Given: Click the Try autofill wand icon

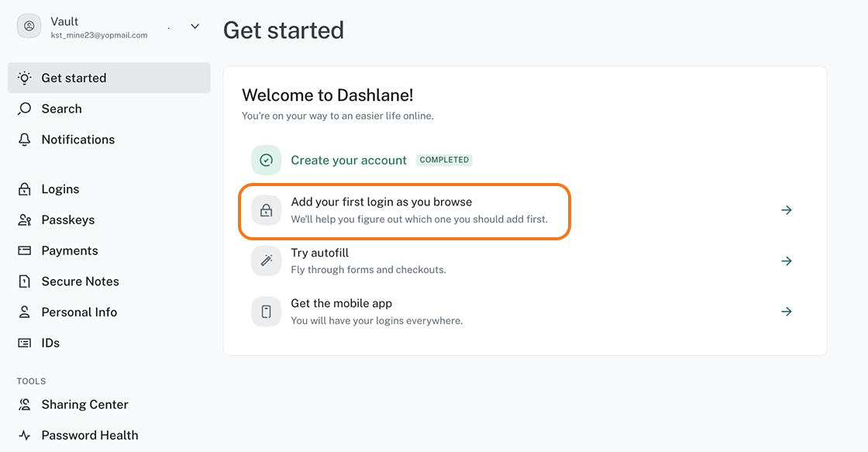Looking at the screenshot, I should pos(267,261).
